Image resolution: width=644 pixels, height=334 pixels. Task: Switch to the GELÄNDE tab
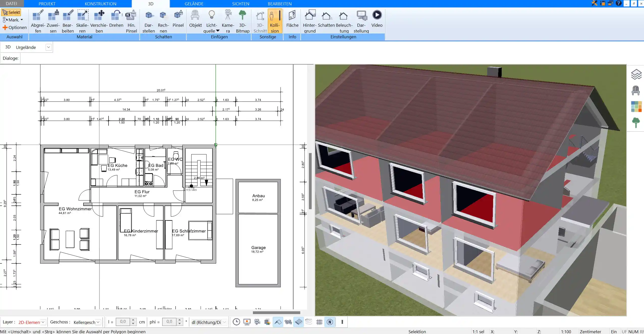tap(194, 4)
